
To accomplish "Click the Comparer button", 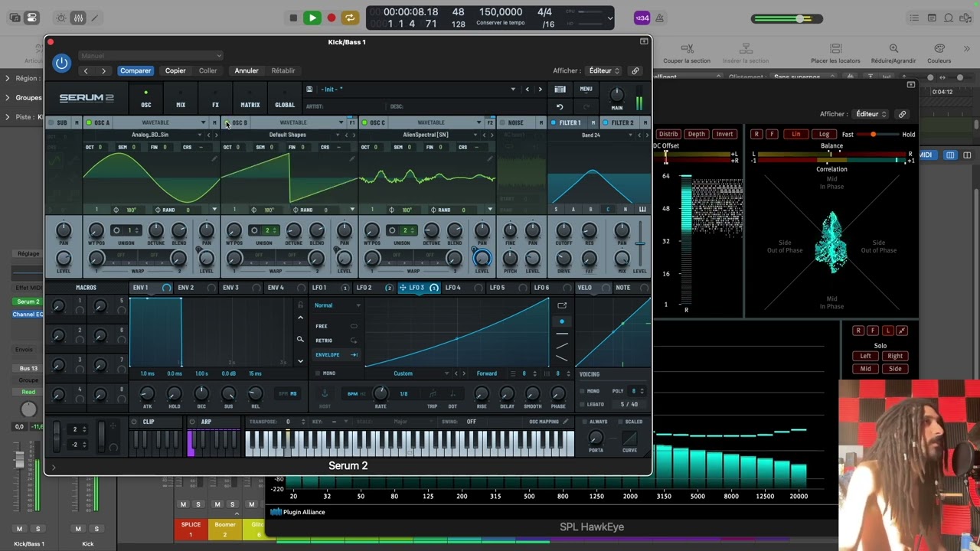I will (136, 70).
